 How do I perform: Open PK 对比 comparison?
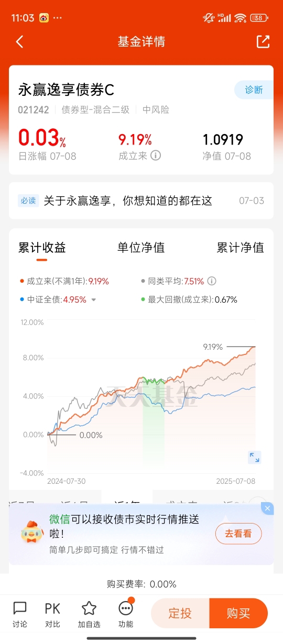tap(52, 614)
